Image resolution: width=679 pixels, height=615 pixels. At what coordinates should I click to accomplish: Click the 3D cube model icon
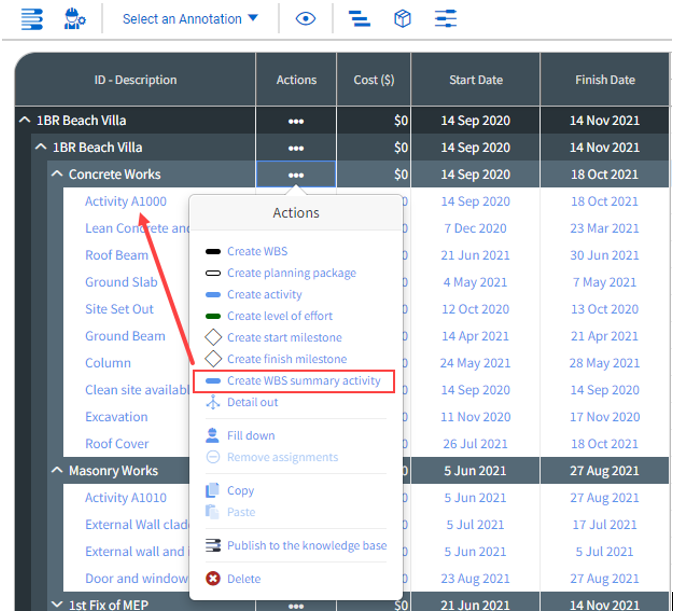click(x=402, y=19)
